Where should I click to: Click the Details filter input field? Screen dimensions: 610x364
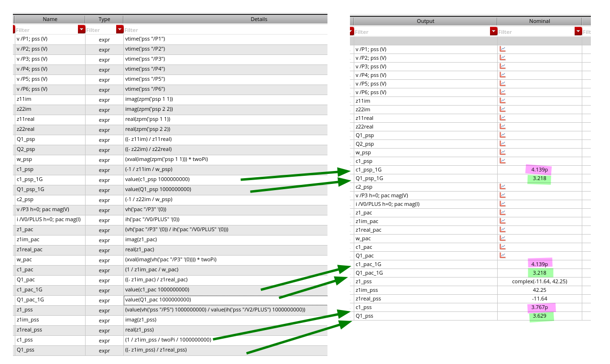pos(225,30)
